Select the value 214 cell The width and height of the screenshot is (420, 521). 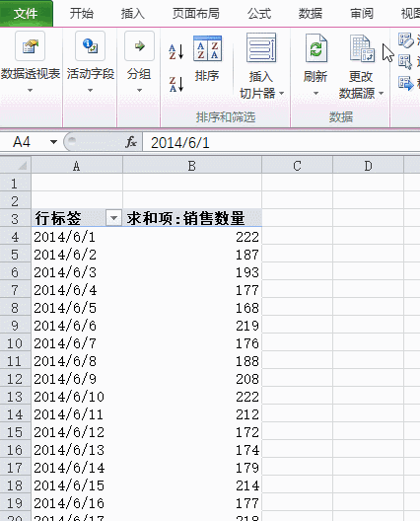192,485
